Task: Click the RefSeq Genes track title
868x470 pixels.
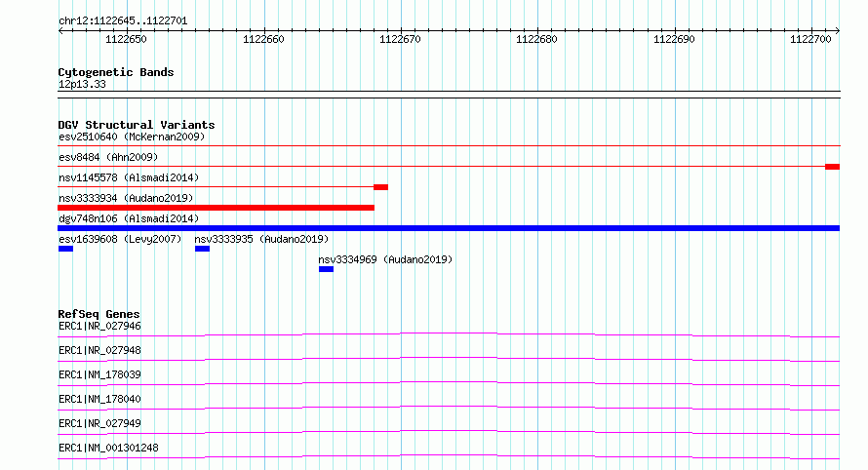Action: coord(99,314)
